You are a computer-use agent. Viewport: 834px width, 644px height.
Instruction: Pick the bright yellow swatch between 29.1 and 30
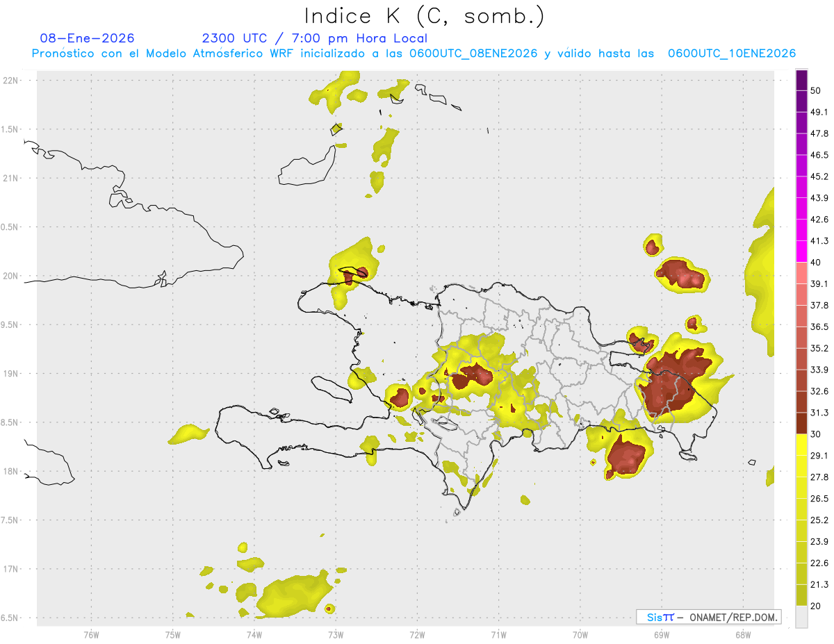click(x=801, y=445)
